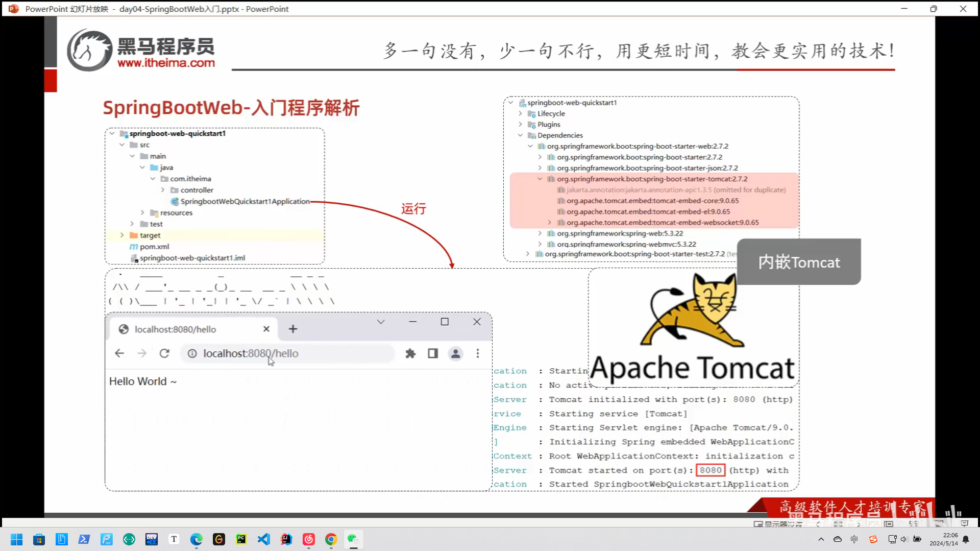The width and height of the screenshot is (980, 551).
Task: Collapse spring-boot-starter-tomcat:2.7.2 dependency
Action: pyautogui.click(x=540, y=179)
